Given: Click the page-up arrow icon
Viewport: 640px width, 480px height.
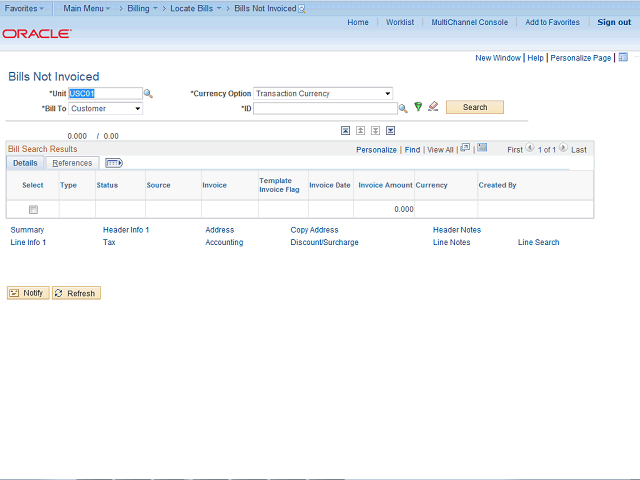Looking at the screenshot, I should pyautogui.click(x=360, y=131).
